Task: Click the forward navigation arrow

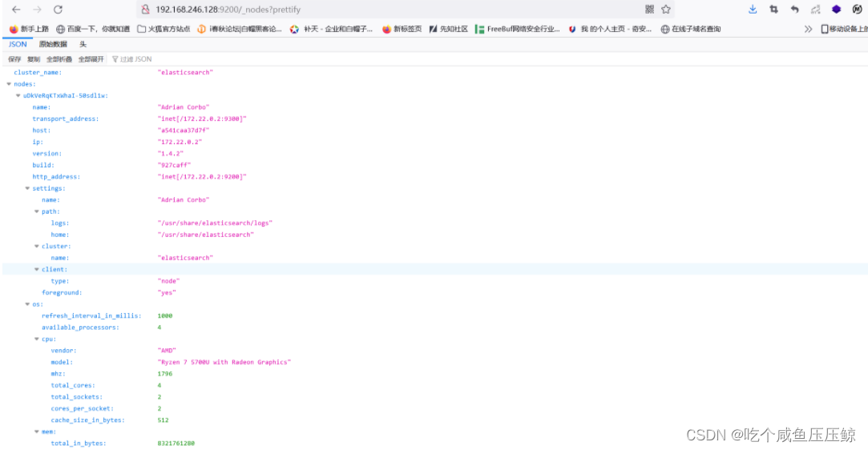Action: pos(37,10)
